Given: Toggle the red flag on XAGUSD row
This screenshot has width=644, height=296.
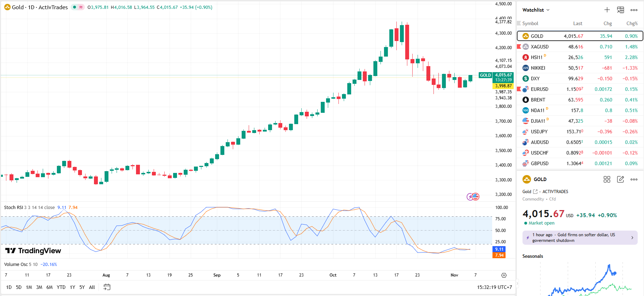Looking at the screenshot, I should 519,46.
